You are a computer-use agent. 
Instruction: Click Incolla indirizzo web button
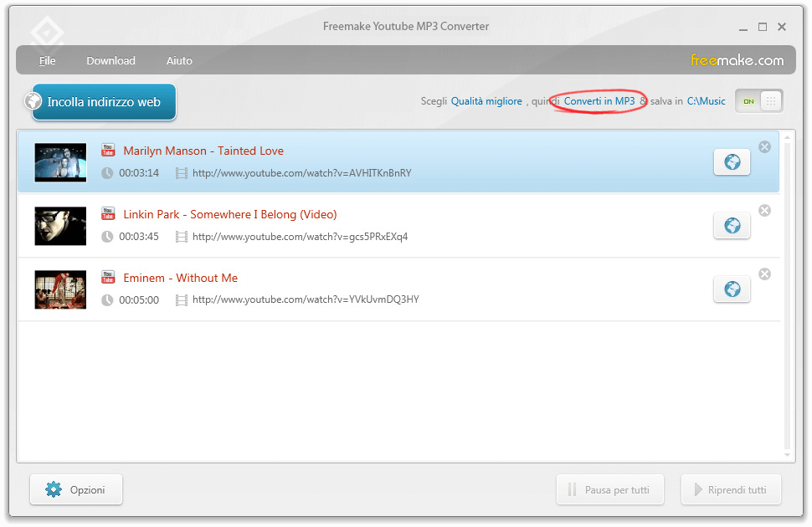pyautogui.click(x=103, y=101)
